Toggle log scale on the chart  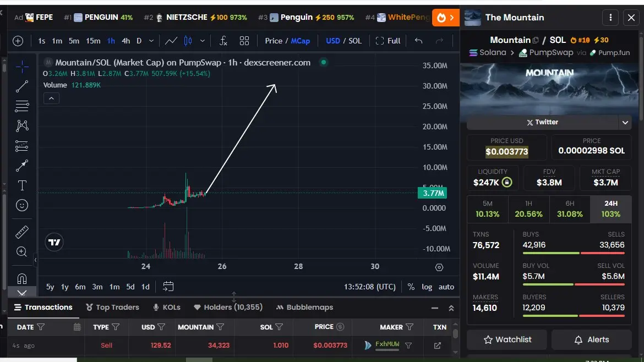click(427, 287)
